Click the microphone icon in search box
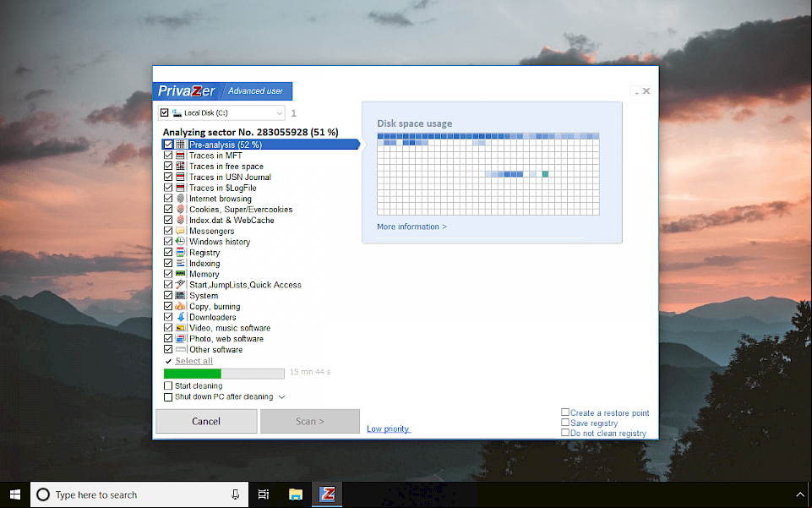Viewport: 812px width, 508px height. [x=235, y=494]
